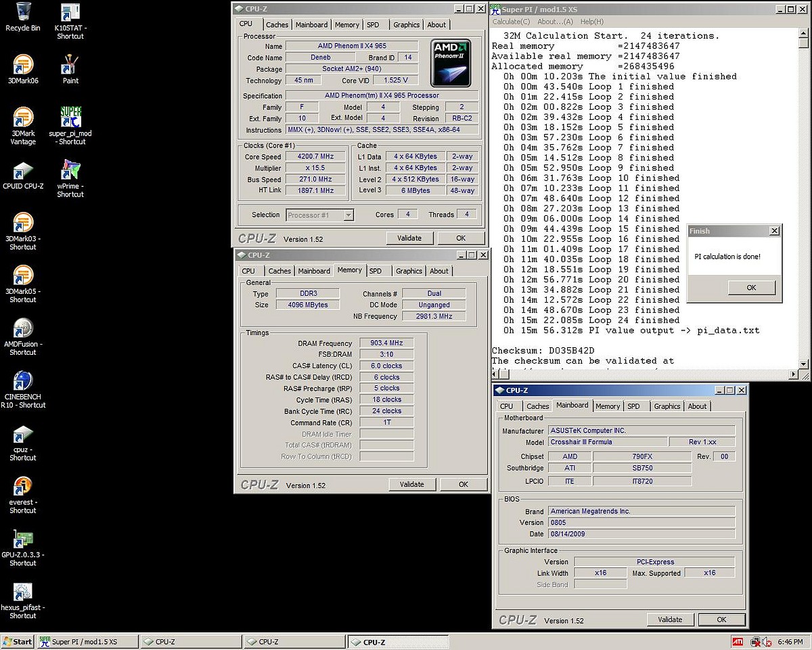Click Core Speed value 4200.7 MHz
Screen dimensions: 812x650
(x=315, y=156)
